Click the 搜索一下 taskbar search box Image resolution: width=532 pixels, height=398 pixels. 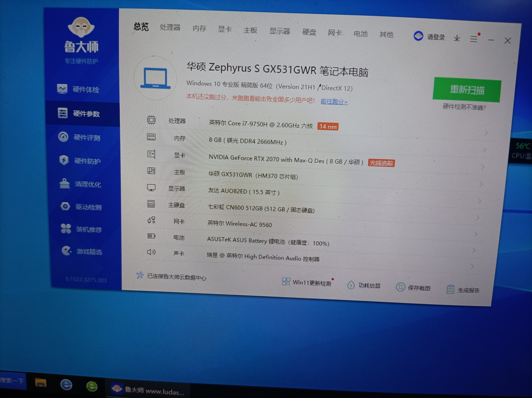[x=13, y=380]
